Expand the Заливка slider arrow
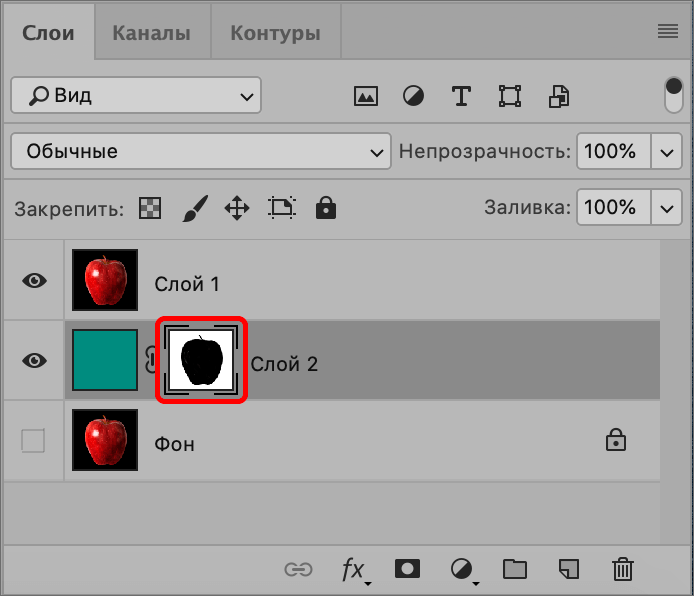Viewport: 694px width, 596px height. tap(667, 207)
